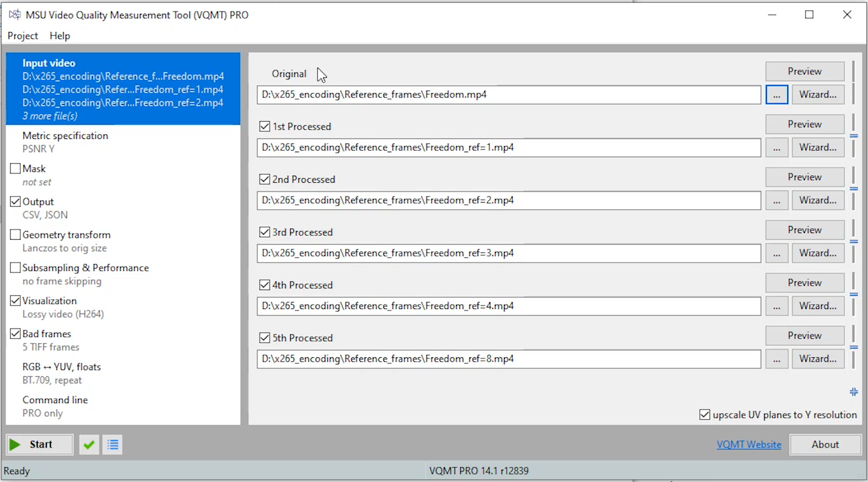Browse for Freedom_ref=2.mp4 file with ellipsis button

pos(777,201)
